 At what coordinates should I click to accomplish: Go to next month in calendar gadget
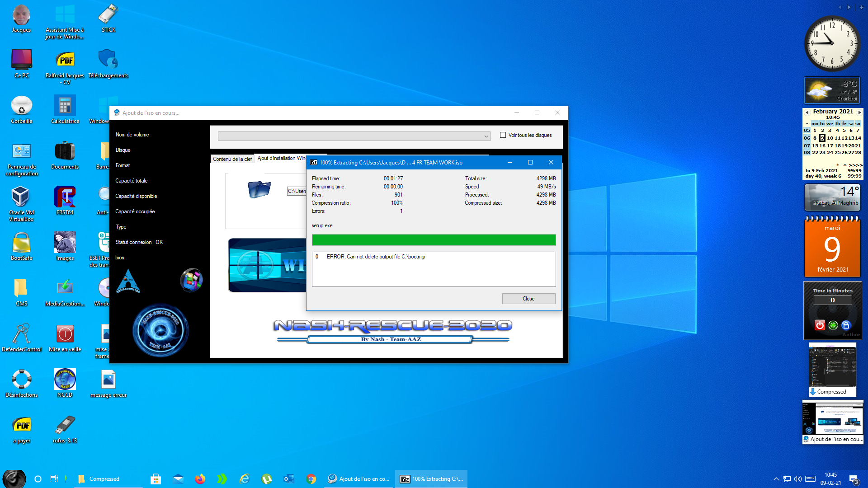pyautogui.click(x=859, y=112)
